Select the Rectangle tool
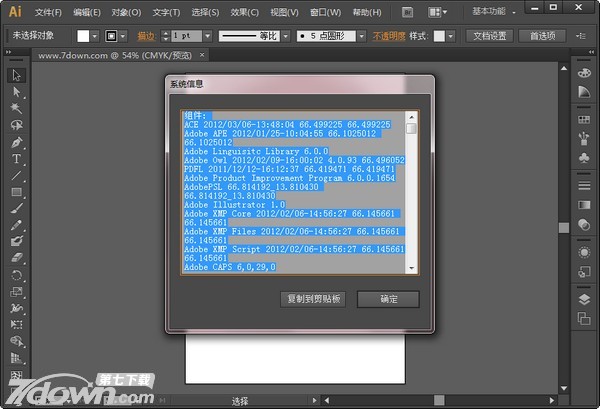Screen dimensions: 600x409 click(16, 192)
